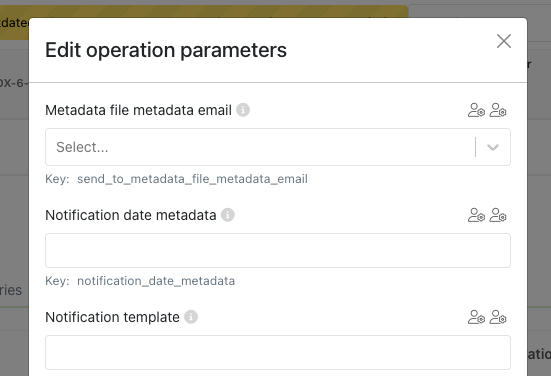The width and height of the screenshot is (551, 376).
Task: Click first user-settings icon for Metadata file metadata email
Action: [x=476, y=110]
